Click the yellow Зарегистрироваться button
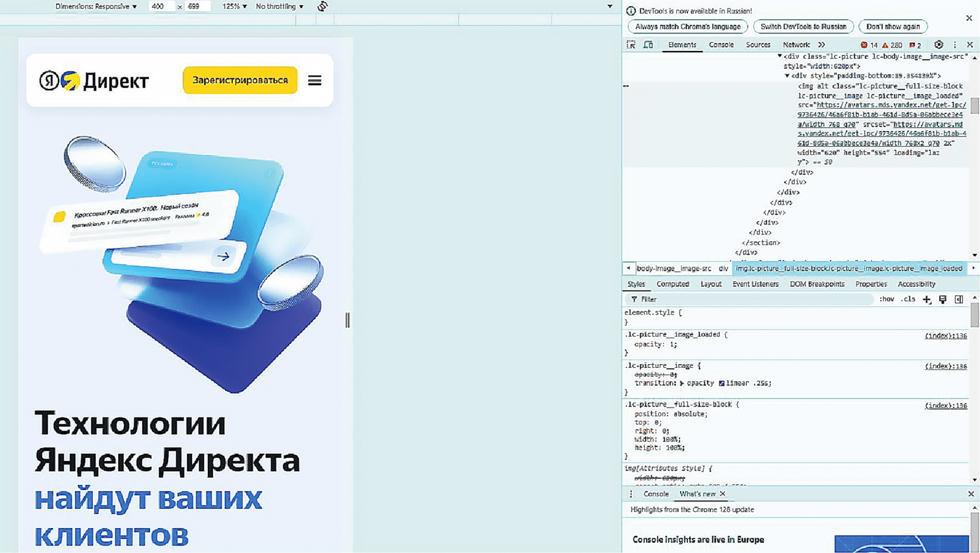 (240, 80)
